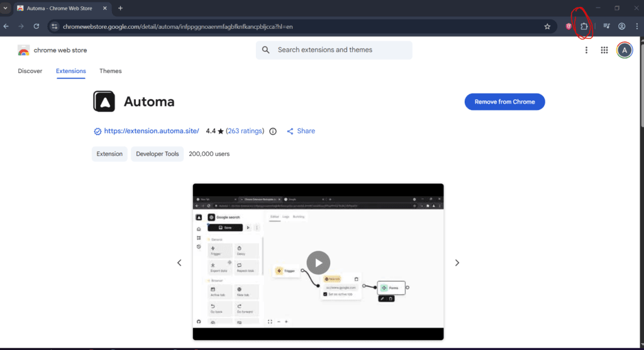Open the Google apps grid
Viewport: 644px width, 350px height.
coord(604,50)
